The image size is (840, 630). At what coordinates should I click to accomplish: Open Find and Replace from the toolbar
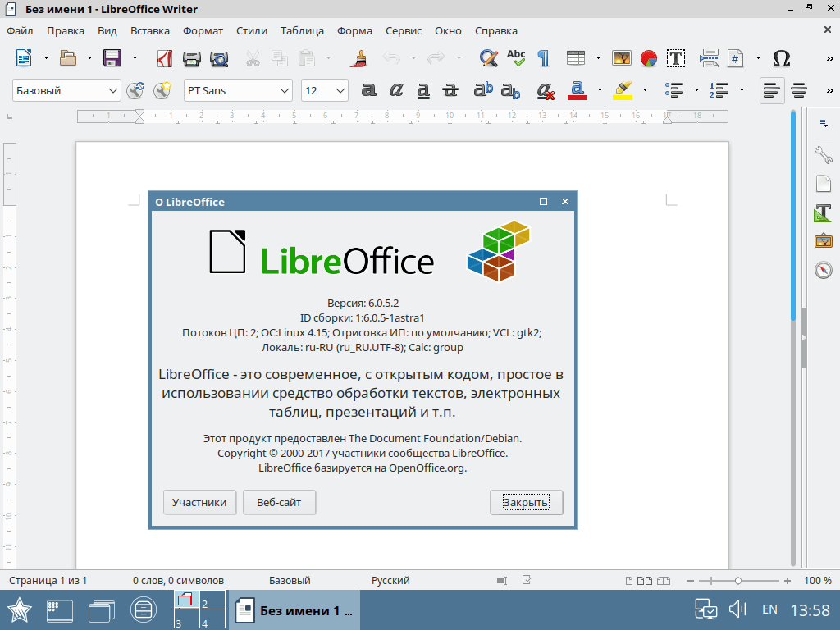[489, 58]
